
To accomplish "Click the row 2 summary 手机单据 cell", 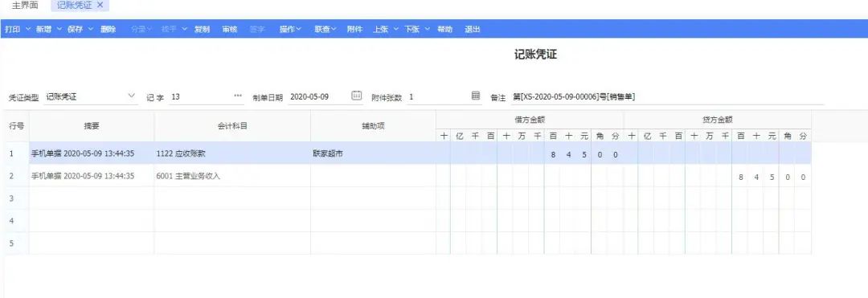I will [x=92, y=177].
